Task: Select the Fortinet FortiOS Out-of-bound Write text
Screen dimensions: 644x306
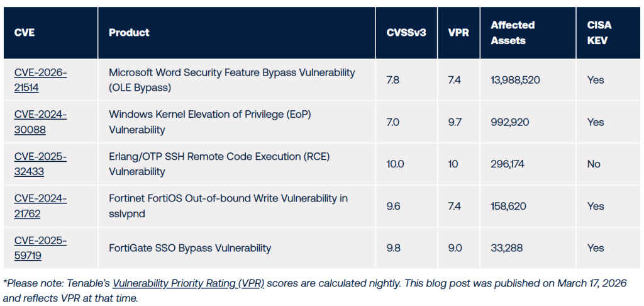Action: point(228,198)
